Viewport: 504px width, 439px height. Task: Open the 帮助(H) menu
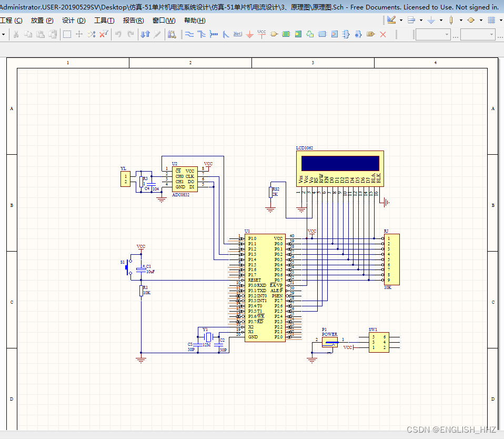(x=195, y=20)
